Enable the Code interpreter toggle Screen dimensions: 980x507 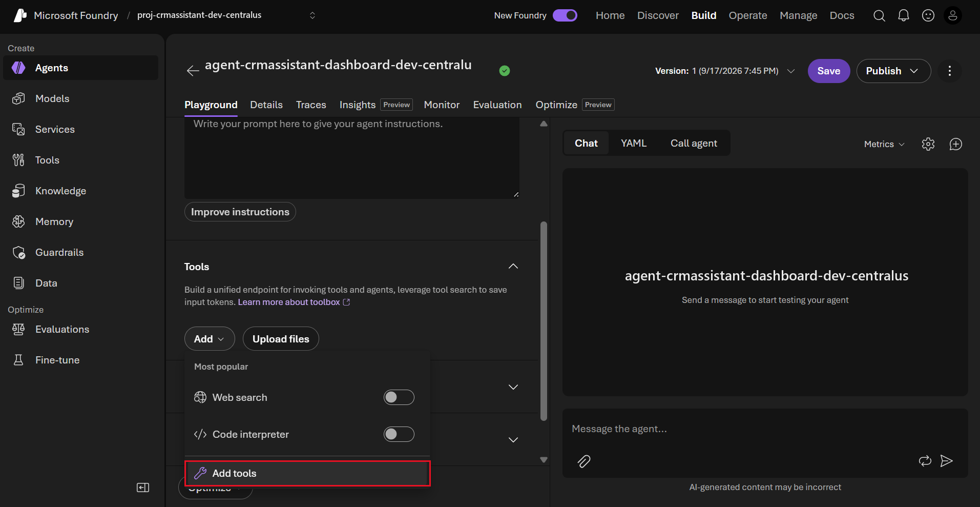coord(399,434)
